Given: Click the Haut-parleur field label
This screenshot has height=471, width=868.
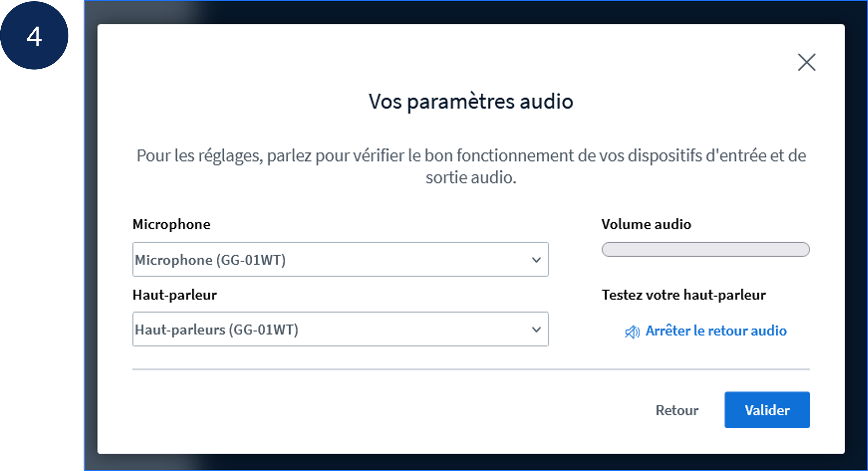Looking at the screenshot, I should 174,295.
